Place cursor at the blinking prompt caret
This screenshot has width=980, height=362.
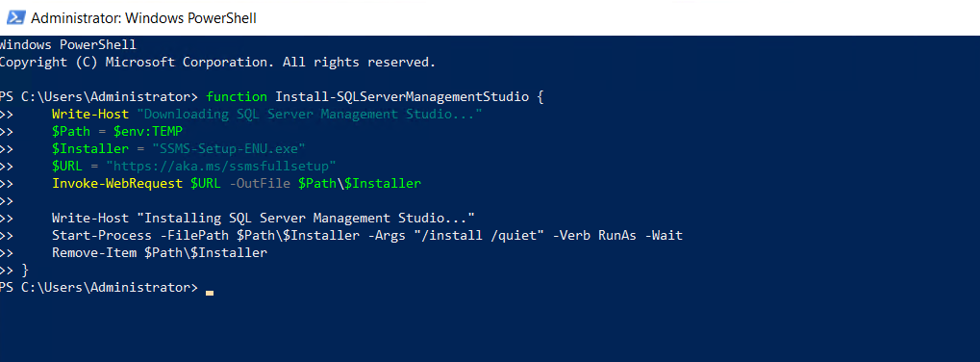pyautogui.click(x=210, y=292)
